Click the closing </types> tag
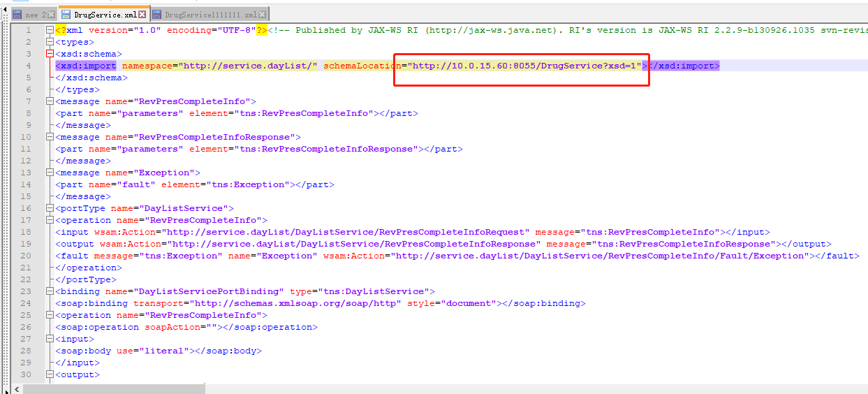 coord(78,89)
